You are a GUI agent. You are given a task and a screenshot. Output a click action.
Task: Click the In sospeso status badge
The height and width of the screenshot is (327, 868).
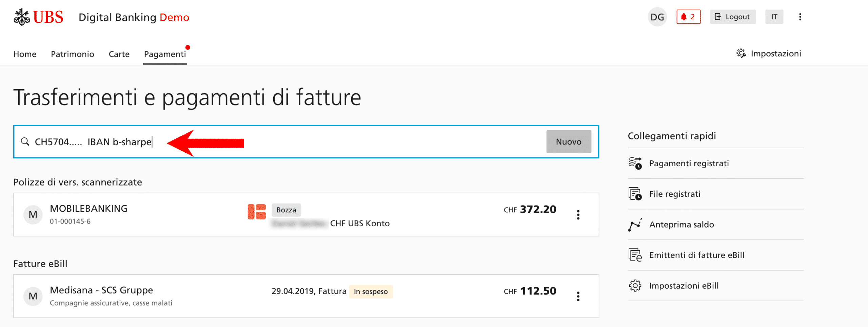coord(371,292)
